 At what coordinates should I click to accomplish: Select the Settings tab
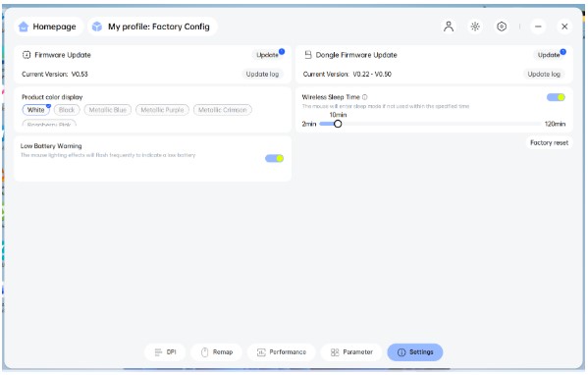coord(415,352)
